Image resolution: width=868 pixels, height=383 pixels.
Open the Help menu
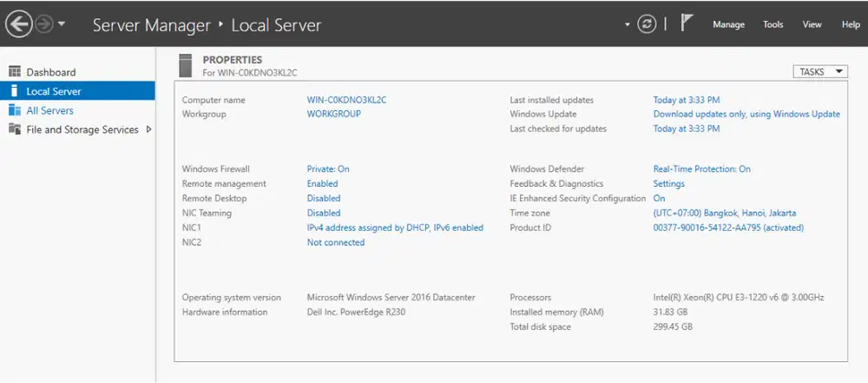851,24
